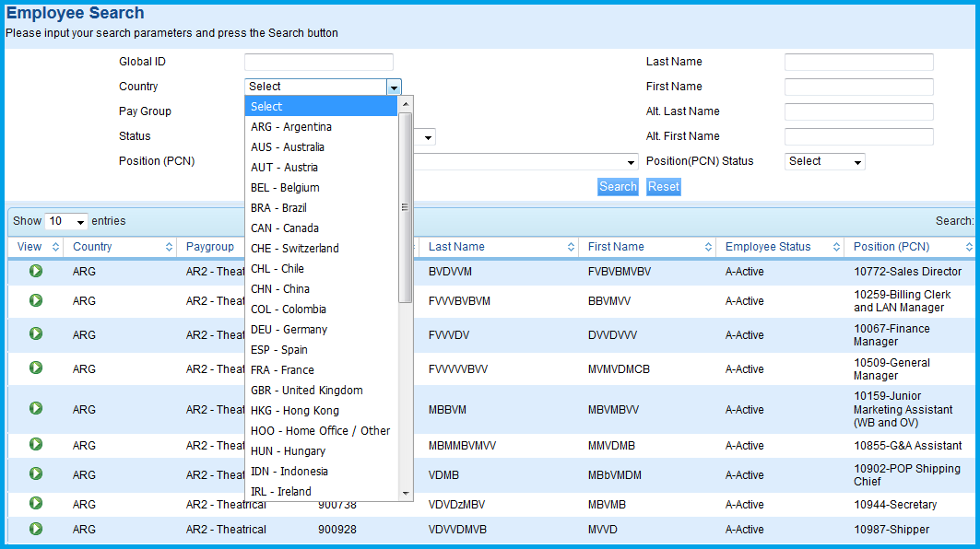Select ARG - Argentina from country list

(x=291, y=127)
